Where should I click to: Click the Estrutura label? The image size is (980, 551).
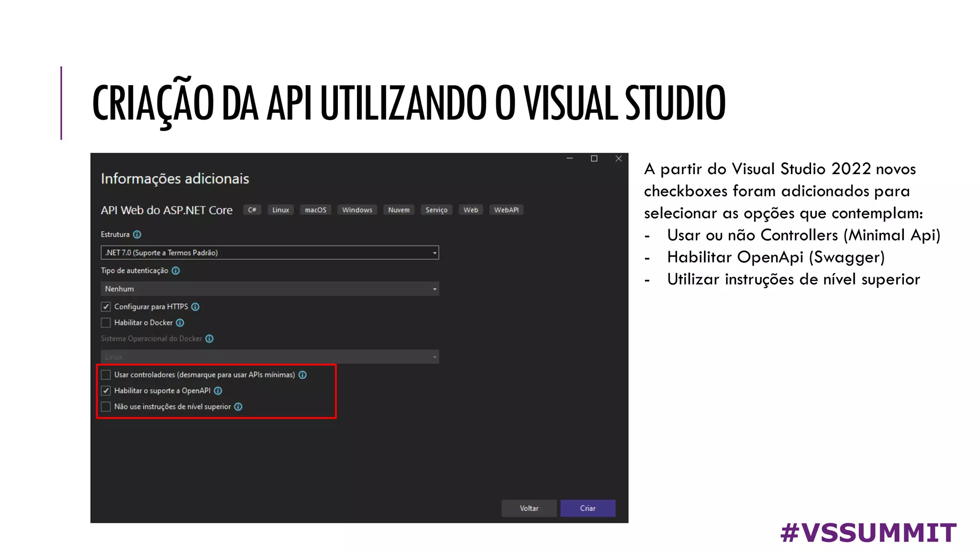(x=115, y=234)
